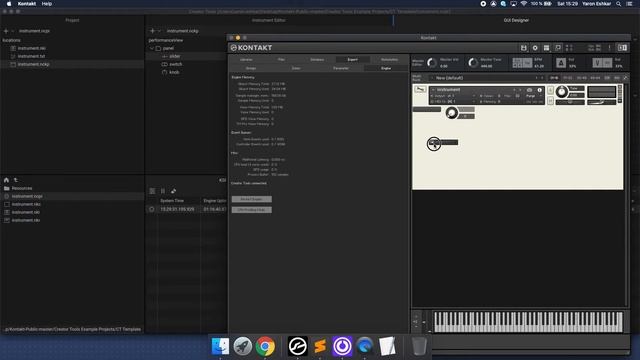Click the Spotlight search icon in menu bar
Screen dimensions: 640x360
619,4
